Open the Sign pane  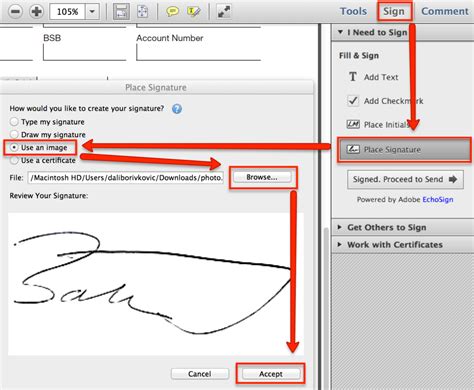394,11
